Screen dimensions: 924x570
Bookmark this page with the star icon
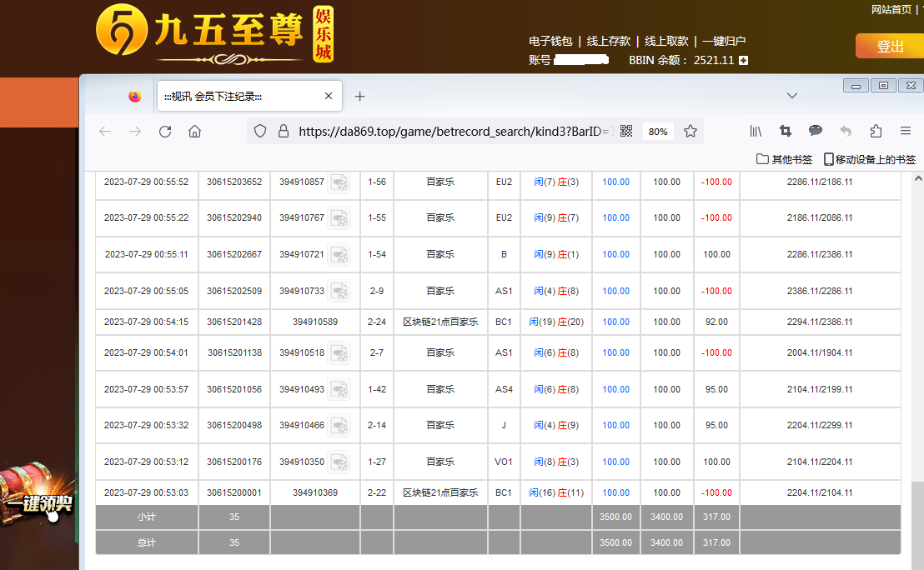690,131
